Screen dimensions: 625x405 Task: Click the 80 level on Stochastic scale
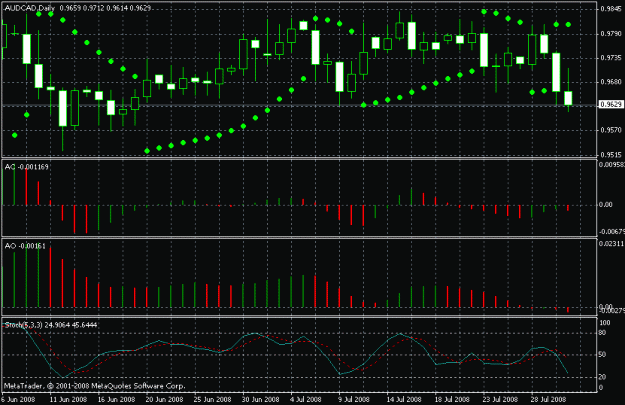tap(603, 333)
